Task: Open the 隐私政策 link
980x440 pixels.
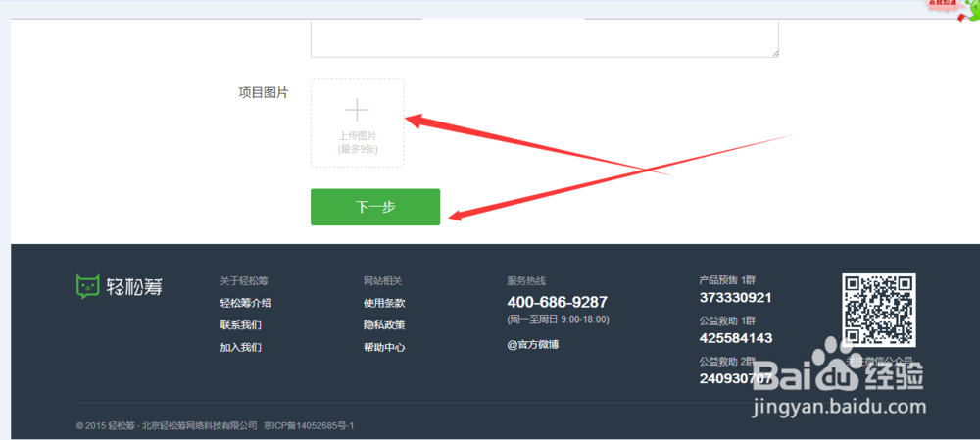Action: click(384, 325)
